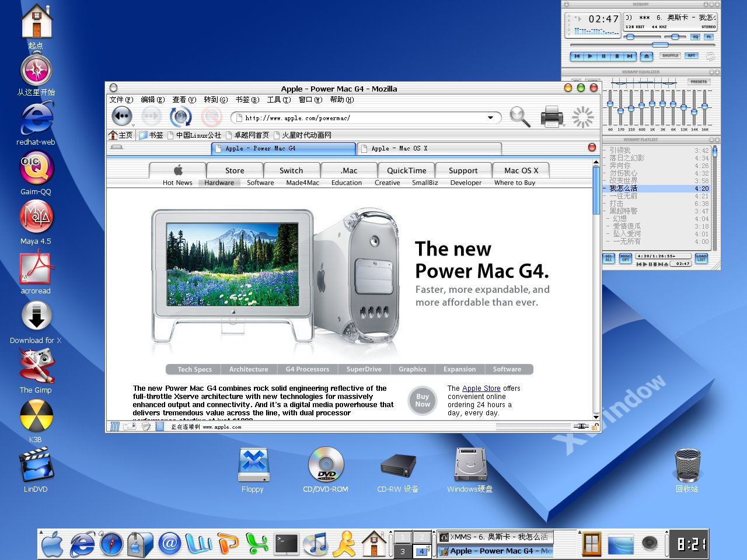
Task: Click the mailbox icon in the dock
Action: click(140, 544)
